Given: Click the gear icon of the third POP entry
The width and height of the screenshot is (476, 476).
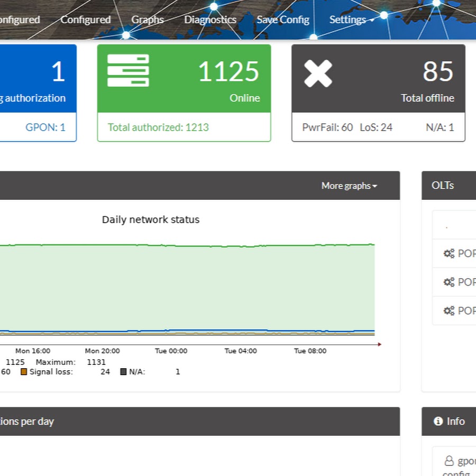Looking at the screenshot, I should click(x=449, y=310).
